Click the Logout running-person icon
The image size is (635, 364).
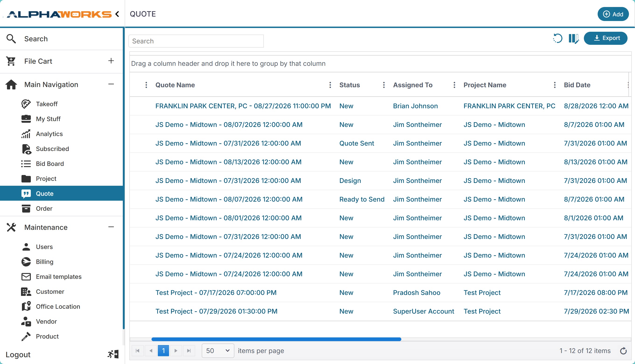(113, 354)
